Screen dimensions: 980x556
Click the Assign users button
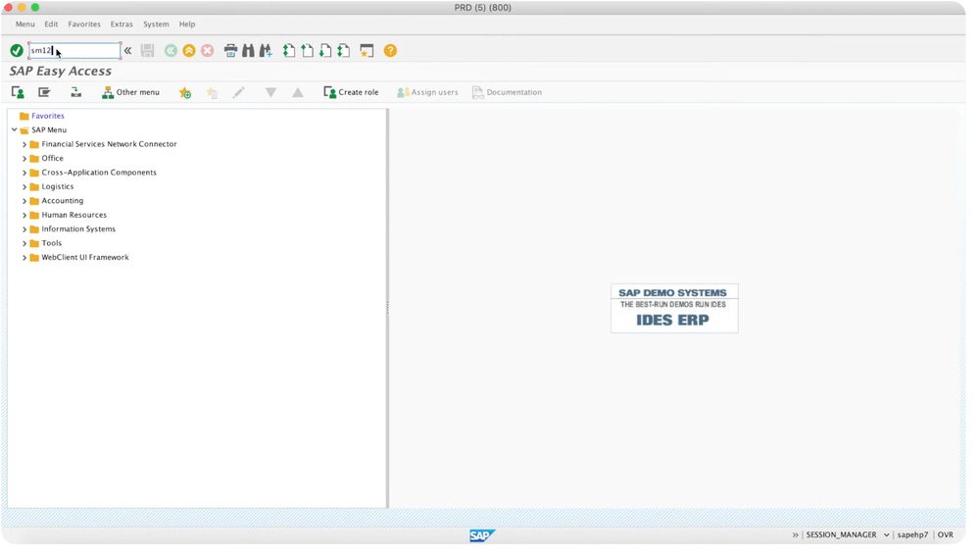[427, 92]
